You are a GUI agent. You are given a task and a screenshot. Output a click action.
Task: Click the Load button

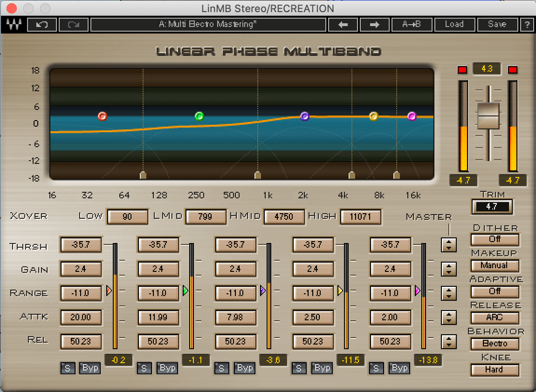coord(454,25)
